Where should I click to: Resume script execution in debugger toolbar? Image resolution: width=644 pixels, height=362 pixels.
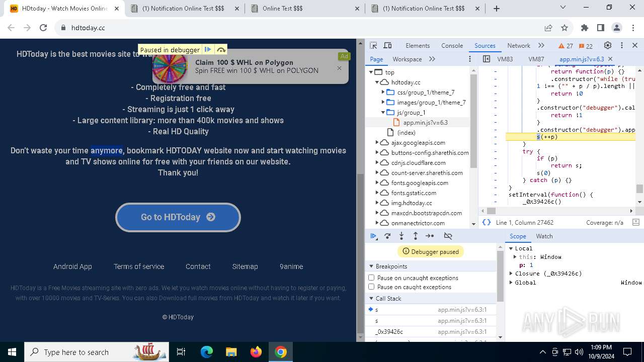[373, 236]
